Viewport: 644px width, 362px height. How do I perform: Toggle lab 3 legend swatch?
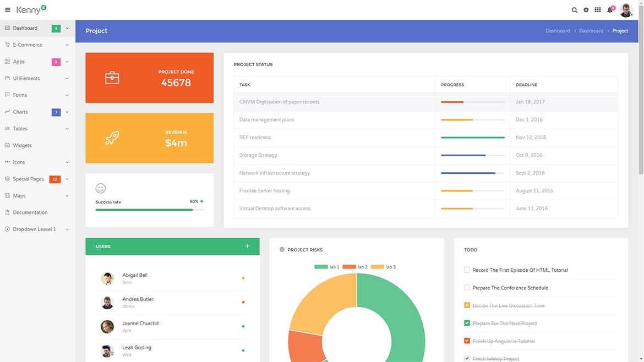[377, 267]
